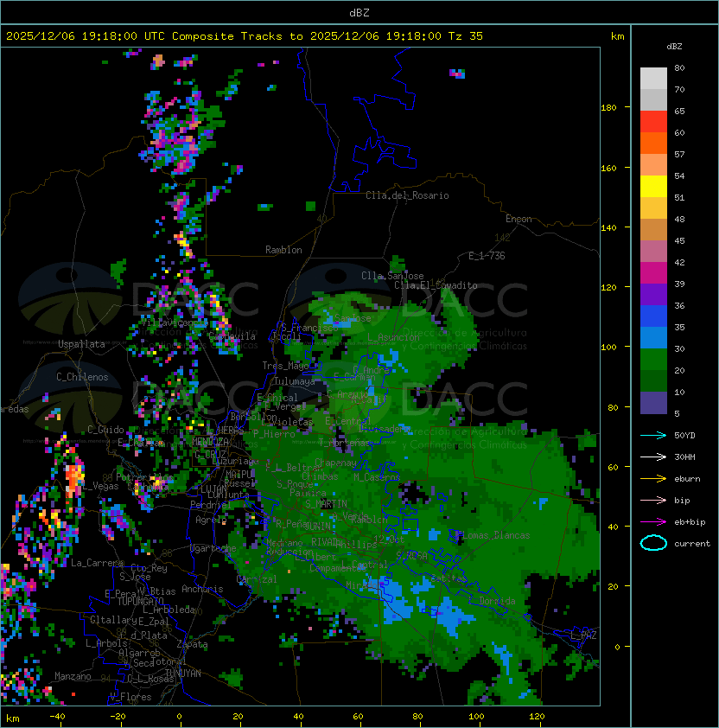The height and width of the screenshot is (728, 719).
Task: Click the 'dBZ' heading above the color scale
Action: [x=674, y=47]
